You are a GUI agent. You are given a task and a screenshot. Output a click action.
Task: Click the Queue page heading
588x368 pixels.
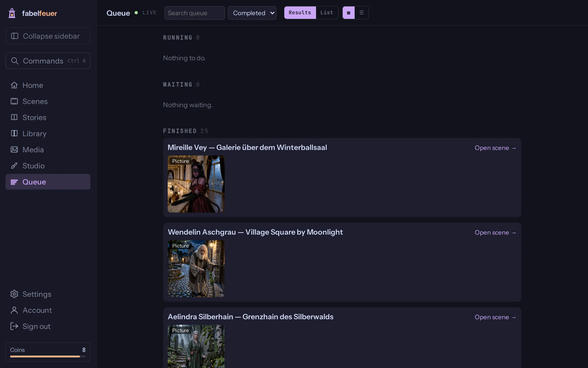[118, 13]
